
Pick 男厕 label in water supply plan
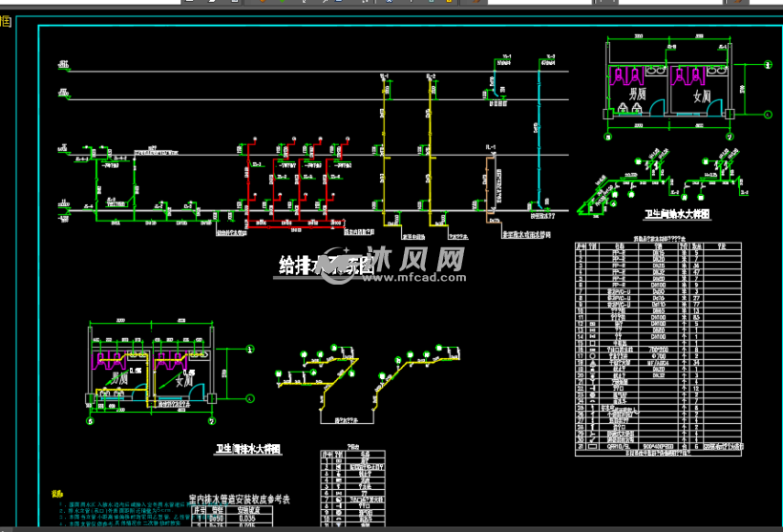pos(637,94)
